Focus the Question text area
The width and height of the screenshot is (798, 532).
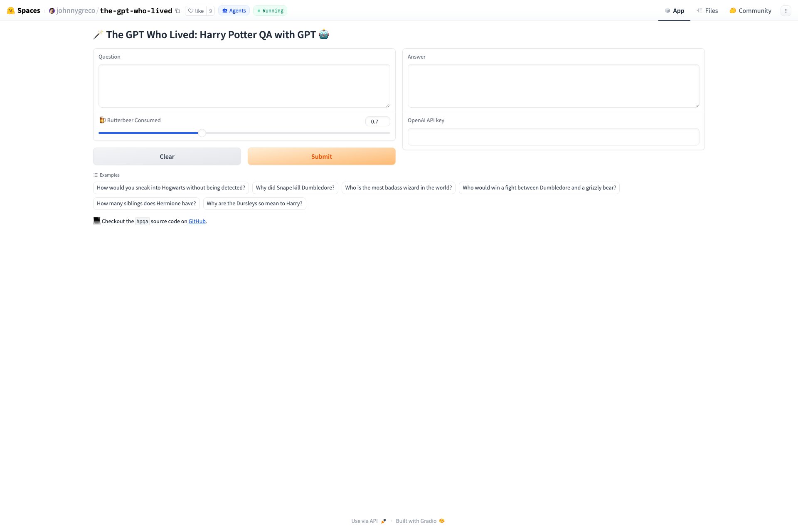tap(244, 86)
